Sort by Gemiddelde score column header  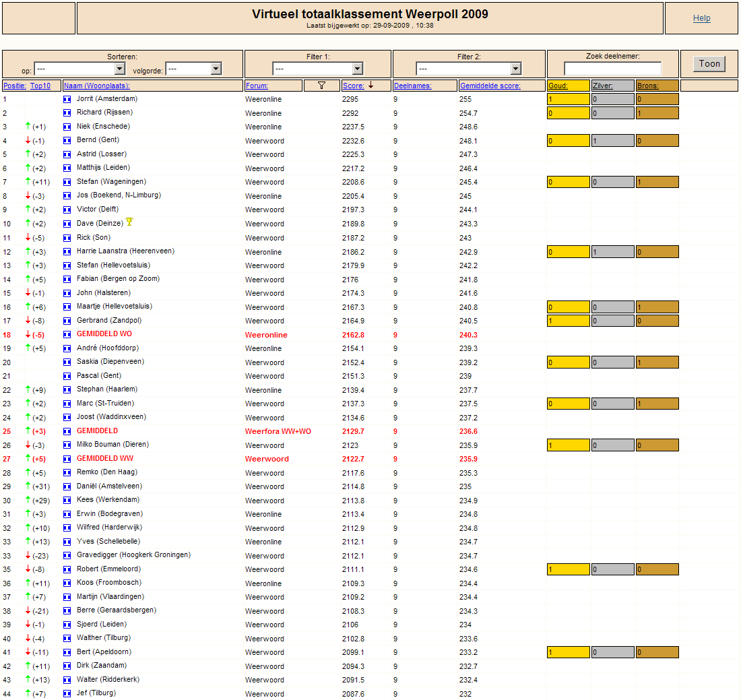[x=490, y=86]
